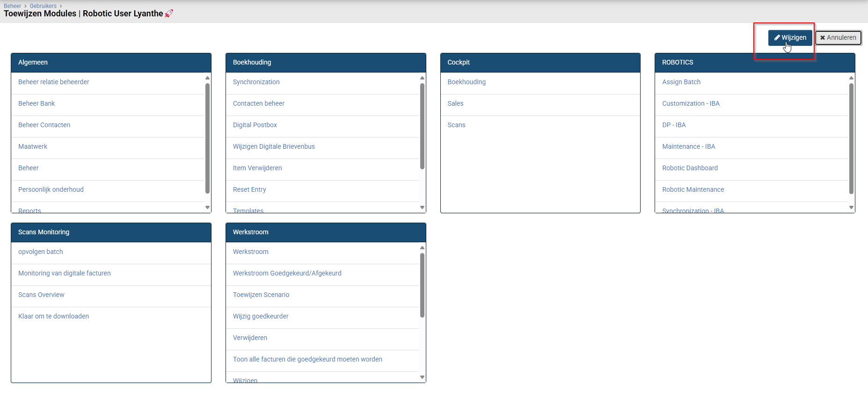Click the Boekhouding list scroll down arrow

click(422, 207)
